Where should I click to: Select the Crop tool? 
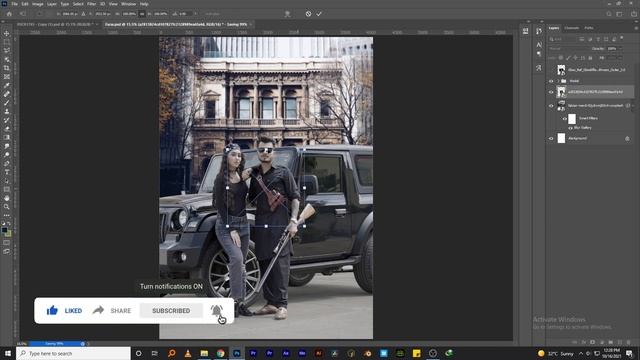point(7,68)
